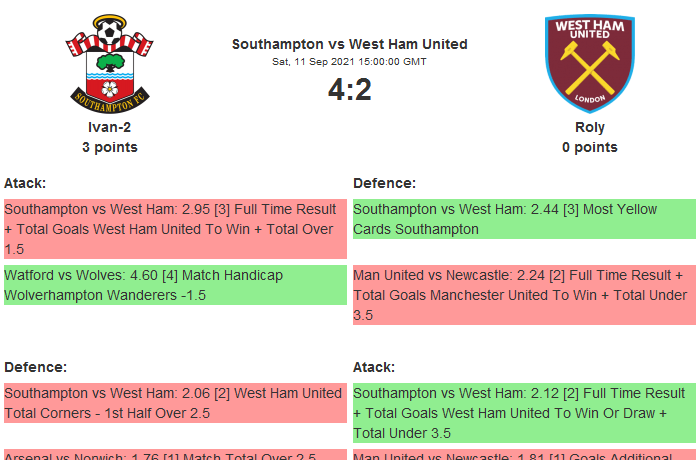700x460 pixels.
Task: Open the Southampton vs West Ham United title
Action: 349,44
